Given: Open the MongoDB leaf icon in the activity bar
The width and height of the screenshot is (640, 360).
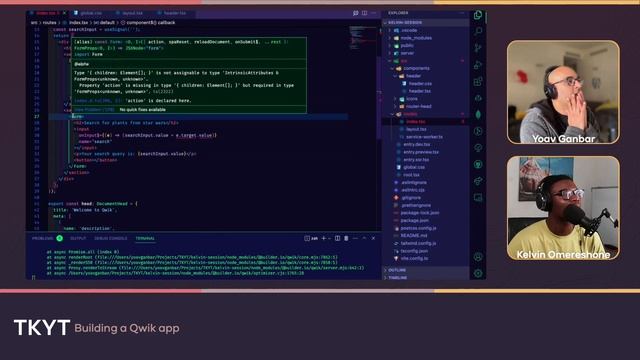Looking at the screenshot, I should coord(478,115).
